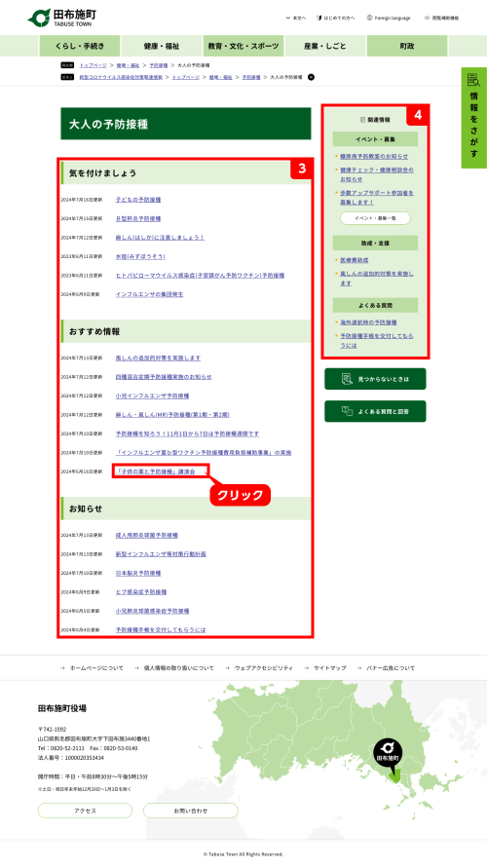This screenshot has height=868, width=487.
Task: Click the Tabuse Town logo
Action: pos(62,18)
